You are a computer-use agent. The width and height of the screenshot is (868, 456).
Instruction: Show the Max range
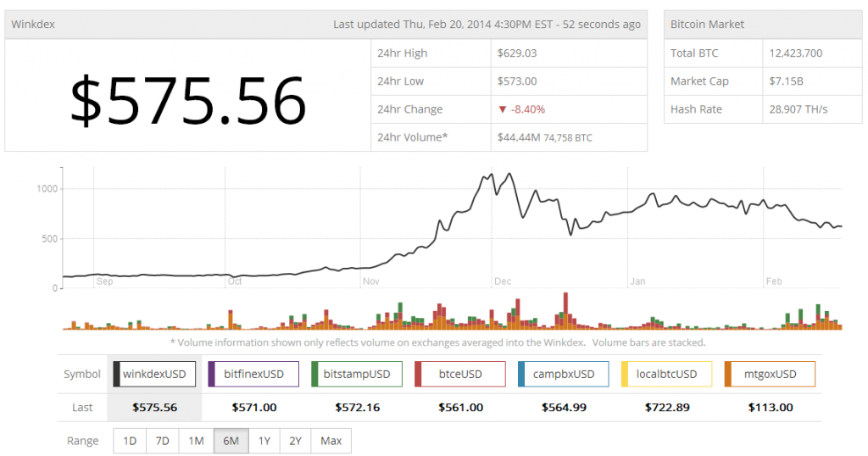(x=331, y=441)
